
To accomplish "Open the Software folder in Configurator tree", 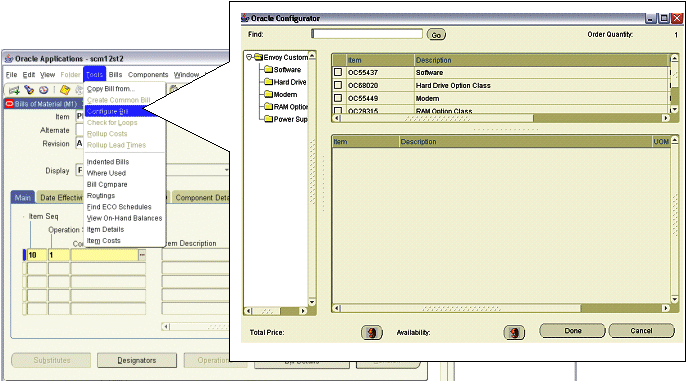I will point(283,70).
